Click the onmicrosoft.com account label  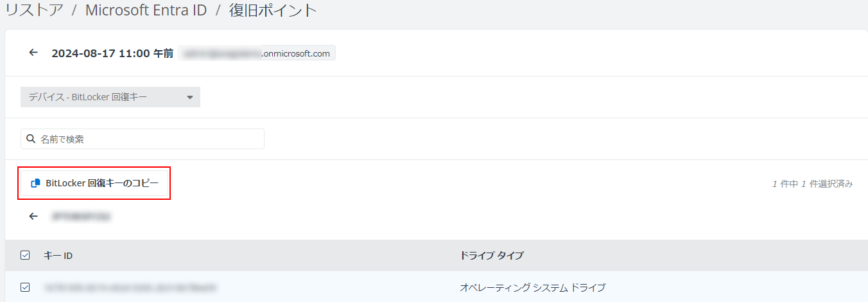point(257,53)
